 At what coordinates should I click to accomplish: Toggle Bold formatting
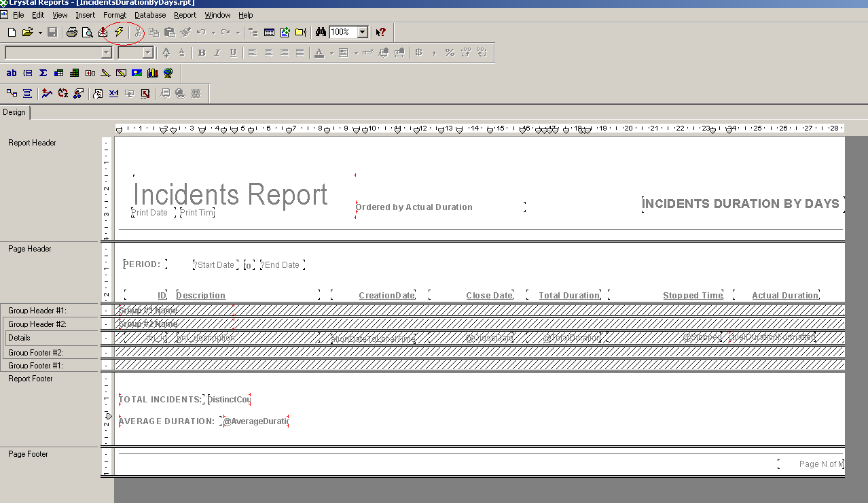coord(202,53)
